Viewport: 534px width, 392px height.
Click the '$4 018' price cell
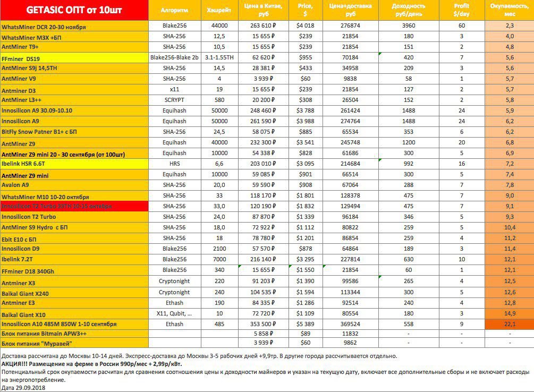tap(305, 26)
